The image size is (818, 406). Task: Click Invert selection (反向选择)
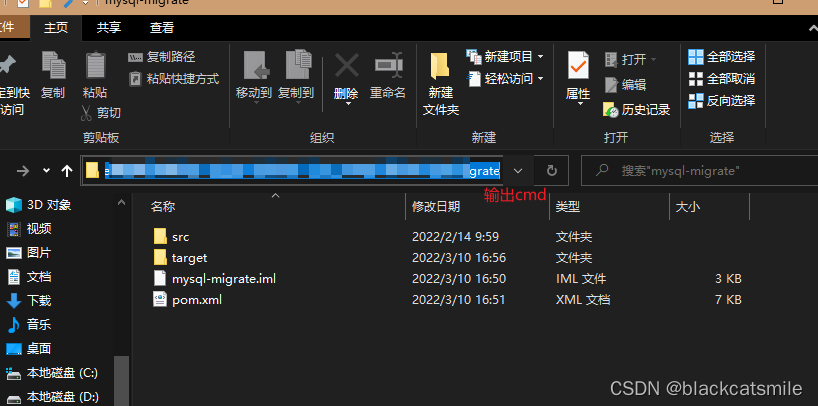[x=722, y=101]
